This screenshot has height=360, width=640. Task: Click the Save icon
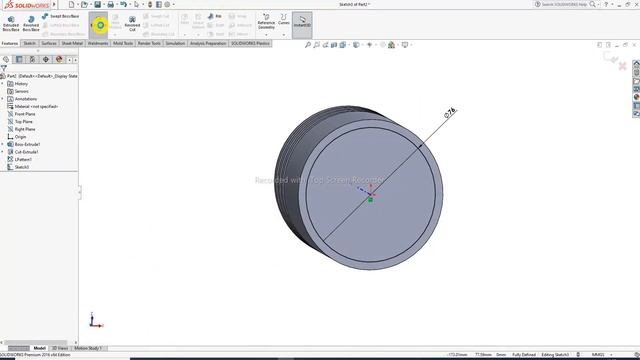tap(98, 4)
